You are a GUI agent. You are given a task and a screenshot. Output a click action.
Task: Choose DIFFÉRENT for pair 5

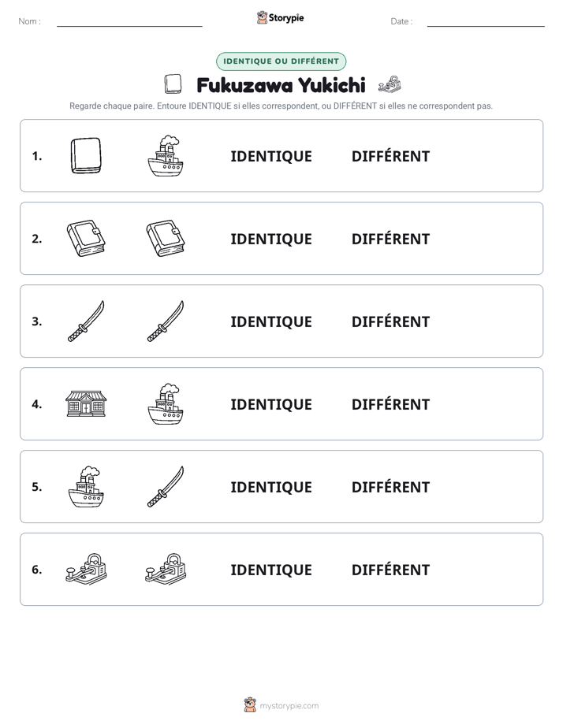click(390, 487)
